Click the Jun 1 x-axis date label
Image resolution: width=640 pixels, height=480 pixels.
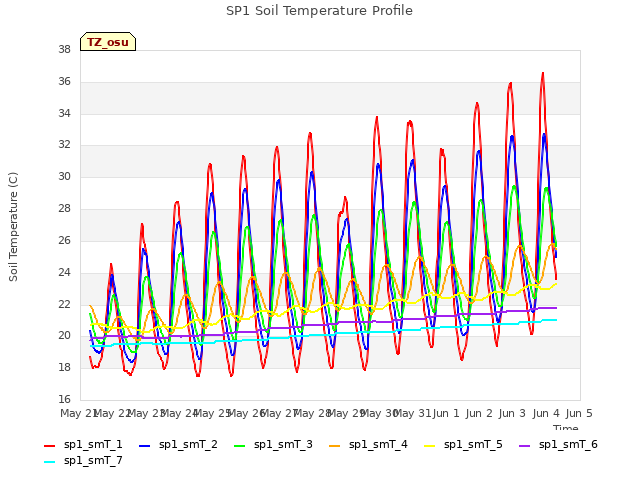[446, 413]
